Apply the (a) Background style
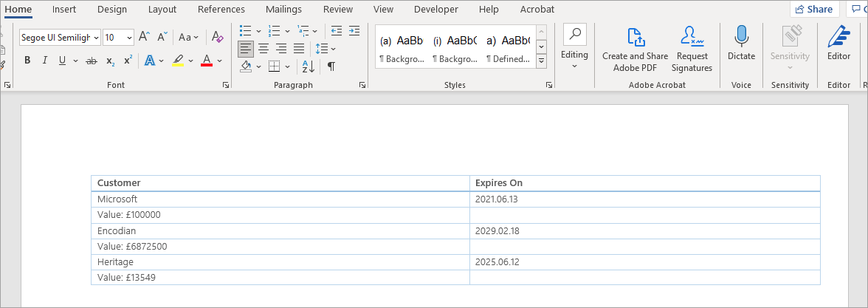Viewport: 868px width, 308px height. tap(402, 49)
